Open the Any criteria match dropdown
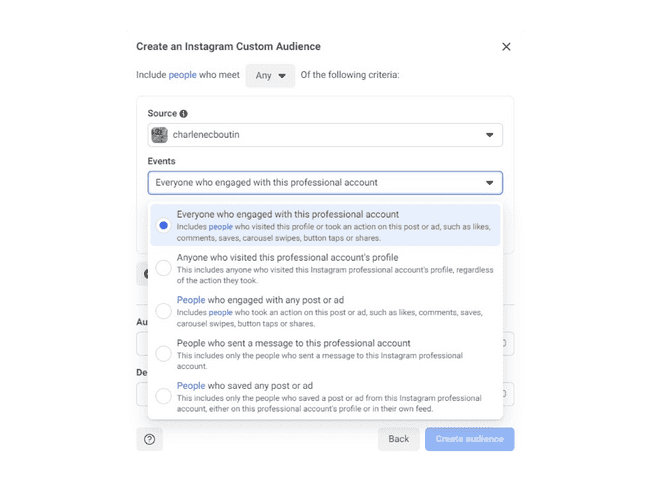This screenshot has height=488, width=650. 270,75
